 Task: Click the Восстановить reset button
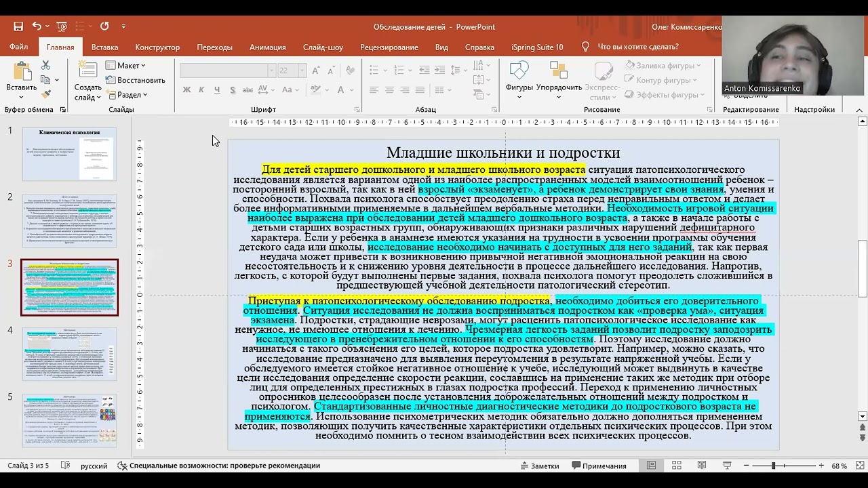[135, 80]
